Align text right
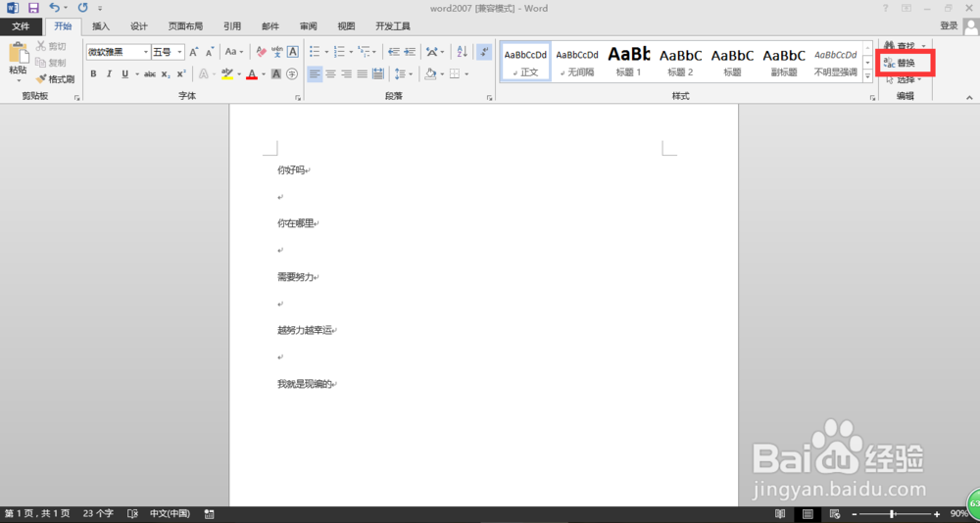The height and width of the screenshot is (523, 980). [346, 74]
